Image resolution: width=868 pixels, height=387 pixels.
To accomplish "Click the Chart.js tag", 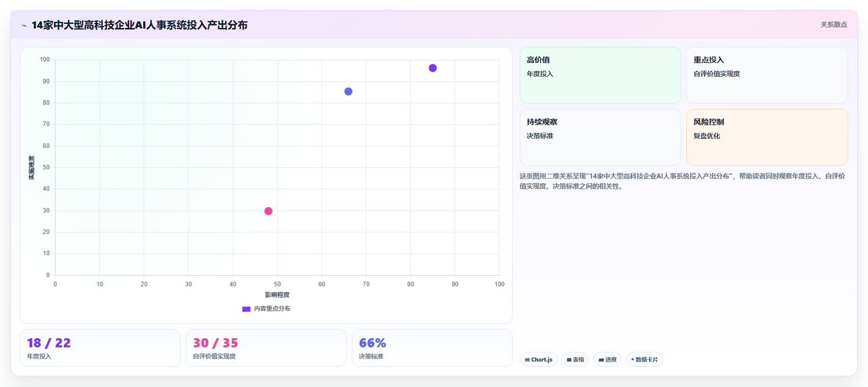I will 539,360.
